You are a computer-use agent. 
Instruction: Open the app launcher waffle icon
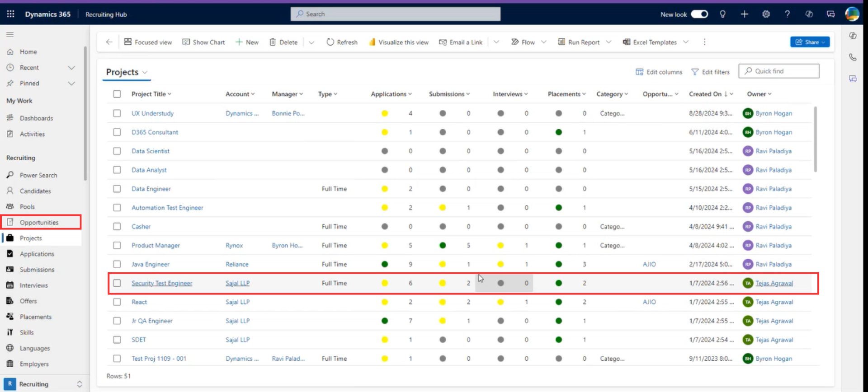coord(10,14)
